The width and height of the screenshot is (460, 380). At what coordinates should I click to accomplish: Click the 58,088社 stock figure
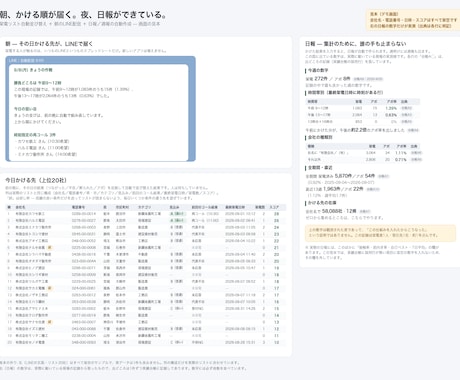[x=332, y=211]
